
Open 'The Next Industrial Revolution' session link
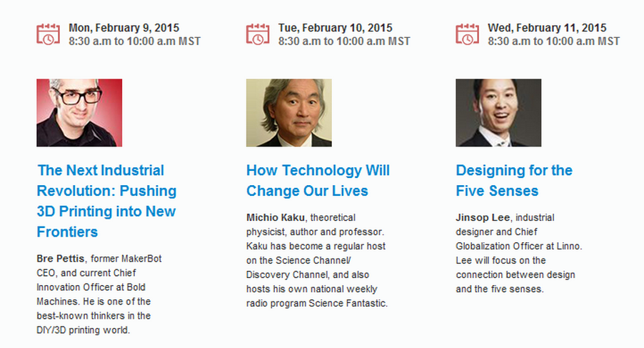(106, 201)
